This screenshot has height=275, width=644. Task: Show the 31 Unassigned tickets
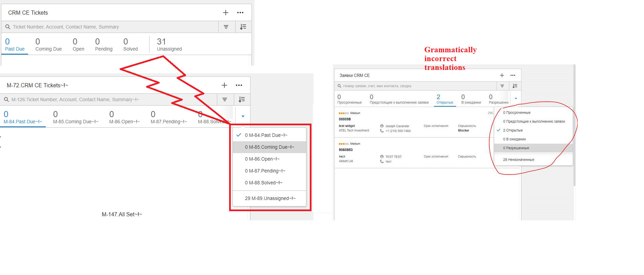169,45
